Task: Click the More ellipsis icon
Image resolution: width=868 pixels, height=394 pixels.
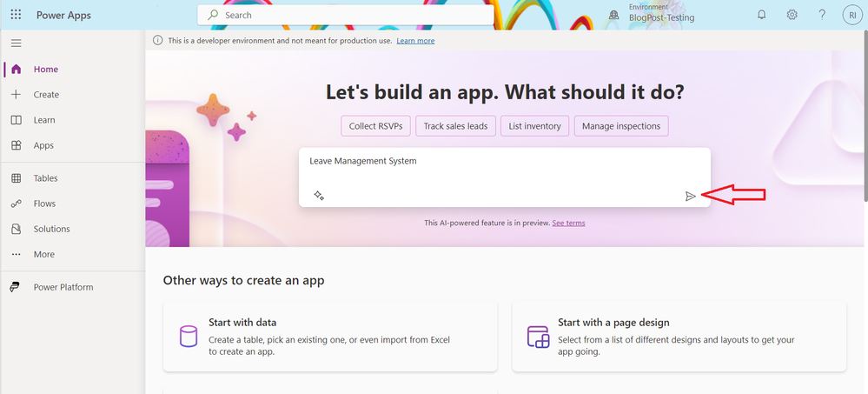Action: 16,254
